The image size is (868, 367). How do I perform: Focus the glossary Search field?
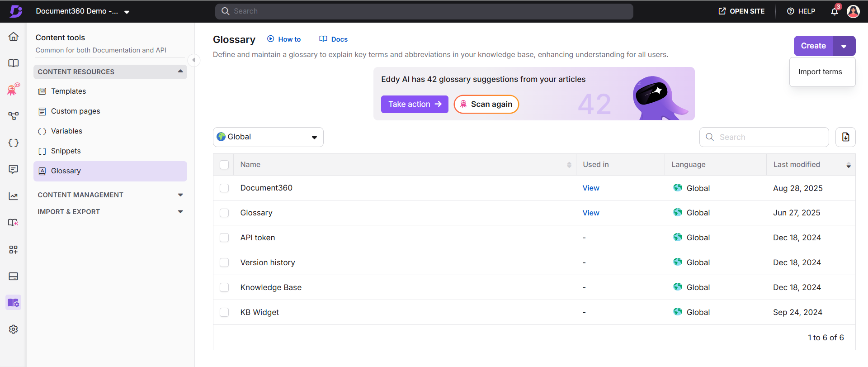(x=764, y=137)
